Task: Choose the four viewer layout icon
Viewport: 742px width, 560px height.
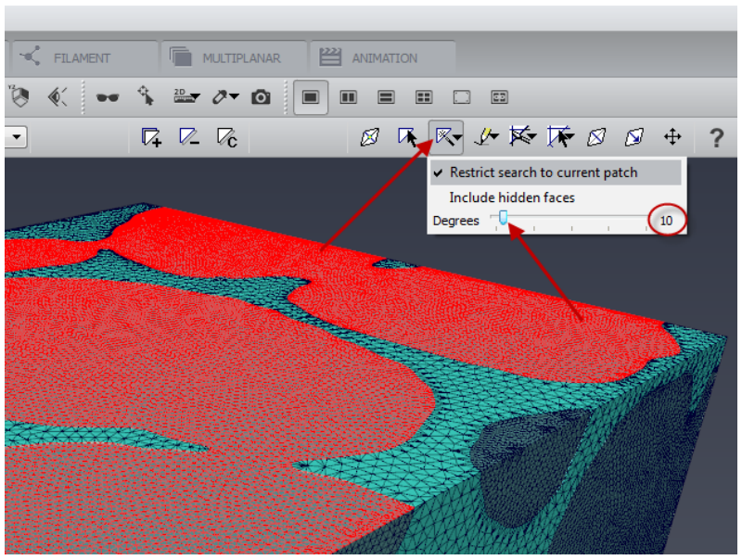Action: [x=424, y=97]
